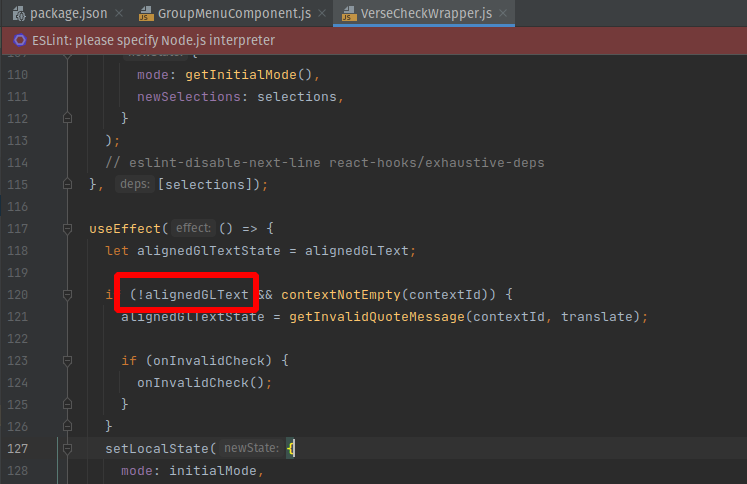This screenshot has width=747, height=484.
Task: Click the GroupMenuComponent.js JS file icon
Action: (146, 14)
